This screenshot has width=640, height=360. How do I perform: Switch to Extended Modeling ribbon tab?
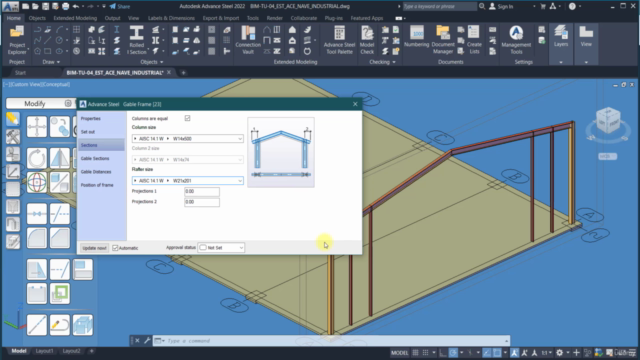tap(75, 18)
